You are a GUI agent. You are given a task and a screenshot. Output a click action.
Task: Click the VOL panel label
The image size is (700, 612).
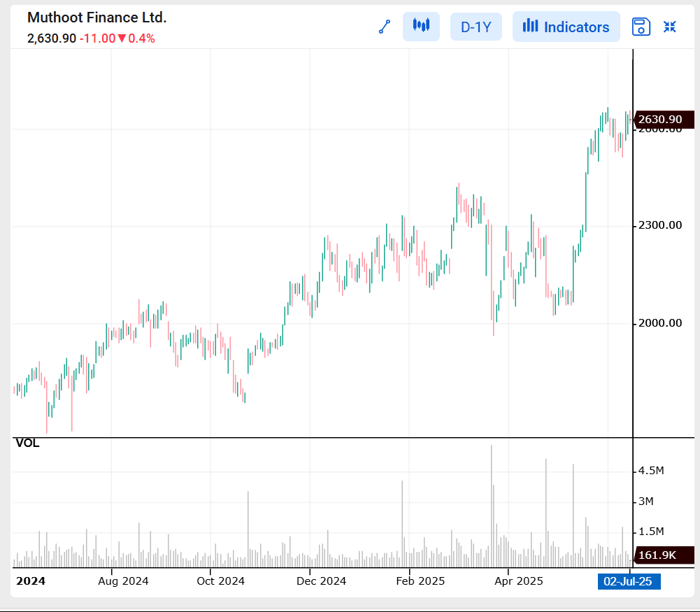tap(28, 443)
